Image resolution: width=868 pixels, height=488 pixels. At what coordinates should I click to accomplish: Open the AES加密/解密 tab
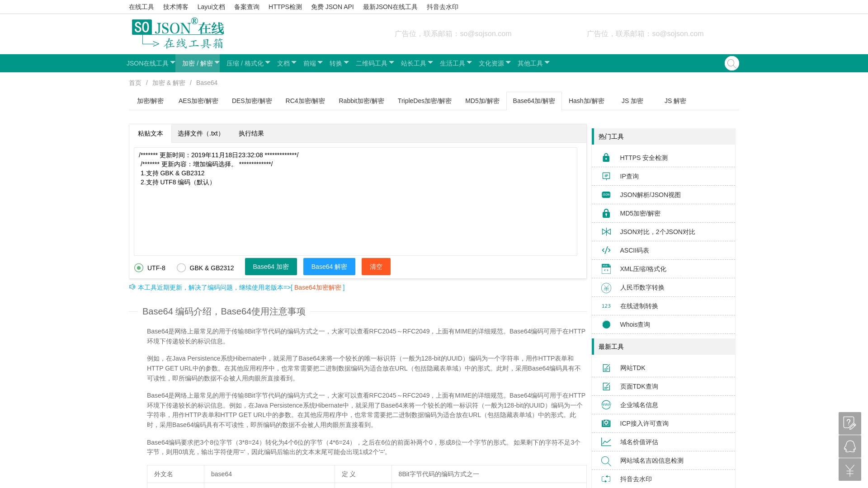198,101
